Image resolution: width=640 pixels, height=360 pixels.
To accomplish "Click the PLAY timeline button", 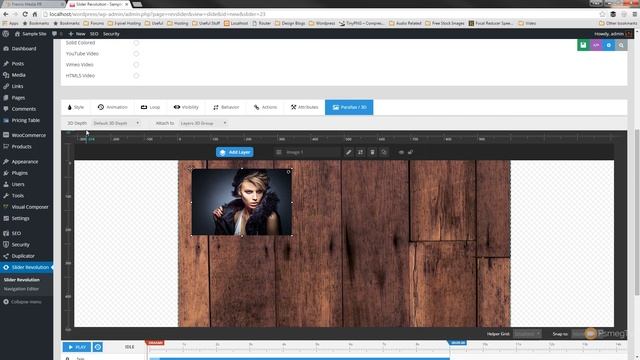I will 77,347.
